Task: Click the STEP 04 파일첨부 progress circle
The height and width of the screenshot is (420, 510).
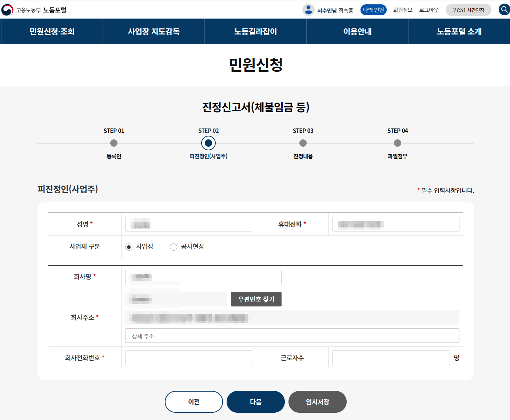Action: 398,143
